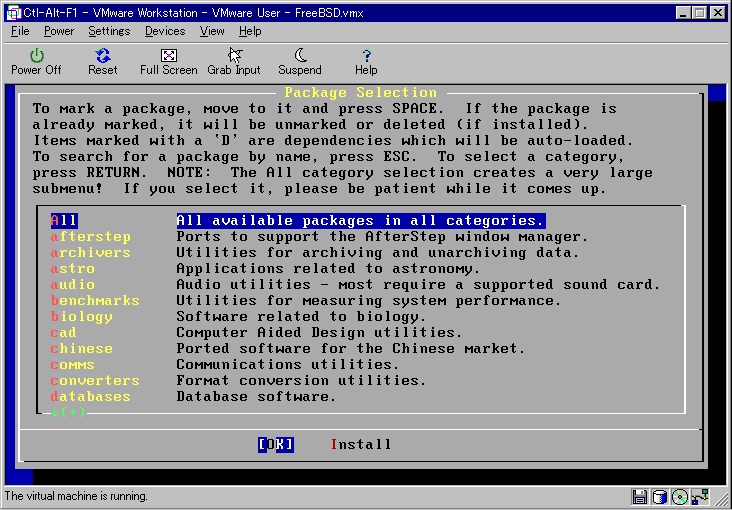Viewport: 732px width, 510px height.
Task: Click the CD-ROM status icon
Action: click(x=680, y=496)
